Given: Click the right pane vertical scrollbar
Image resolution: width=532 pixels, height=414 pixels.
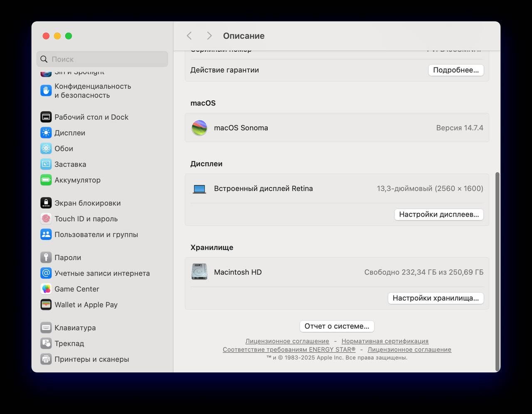Looking at the screenshot, I should click(x=498, y=271).
